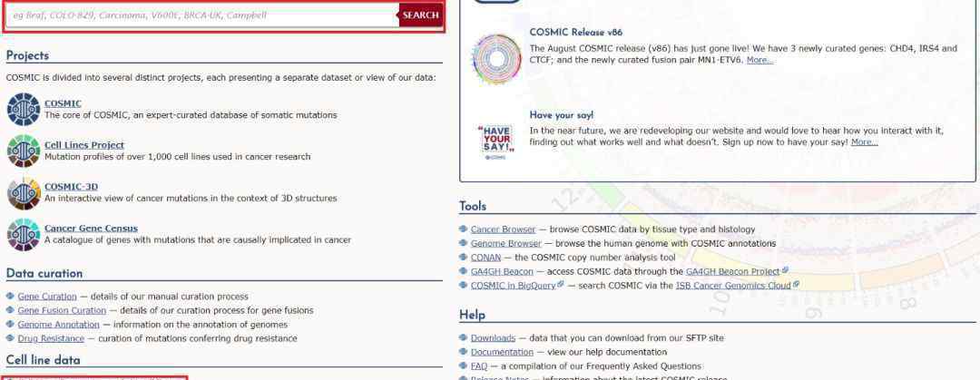Click the external-link icon after COSMIC in BigQuery

point(561,285)
